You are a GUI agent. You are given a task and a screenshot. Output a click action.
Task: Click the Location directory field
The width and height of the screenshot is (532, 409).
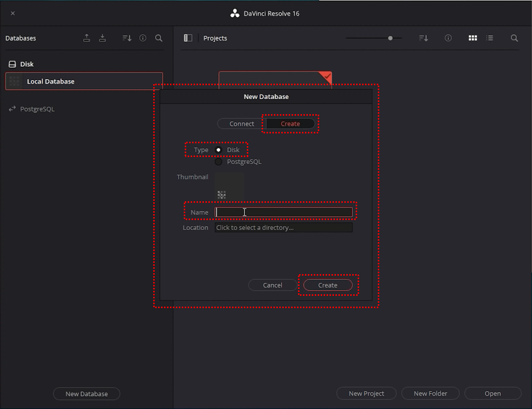coord(284,227)
